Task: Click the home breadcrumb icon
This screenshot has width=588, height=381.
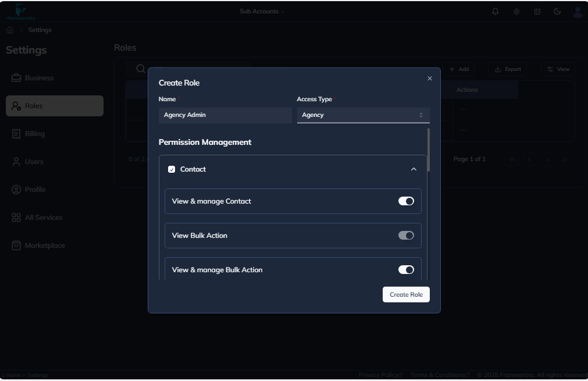Action: click(9, 30)
